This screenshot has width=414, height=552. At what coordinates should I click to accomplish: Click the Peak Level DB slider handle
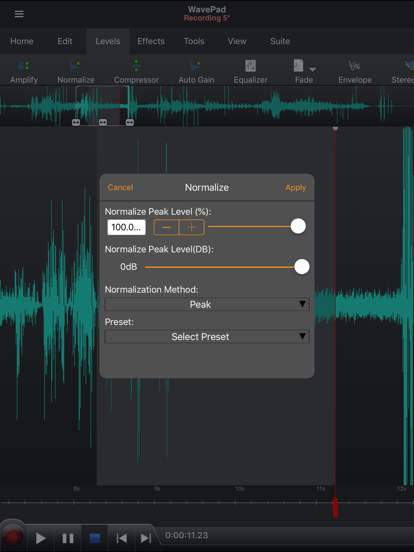pos(302,266)
